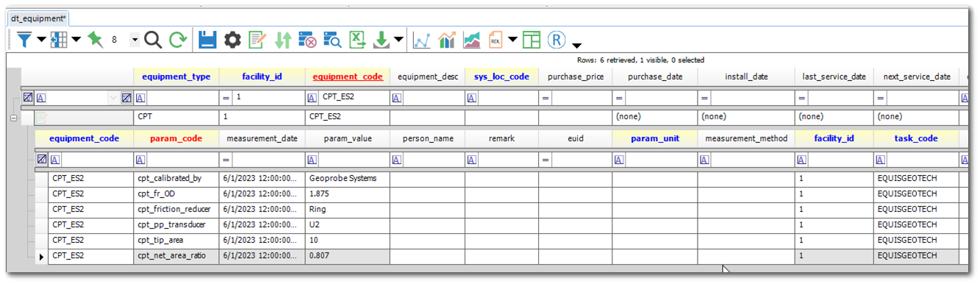The image size is (980, 284).
Task: Click the area chart icon
Action: [472, 40]
